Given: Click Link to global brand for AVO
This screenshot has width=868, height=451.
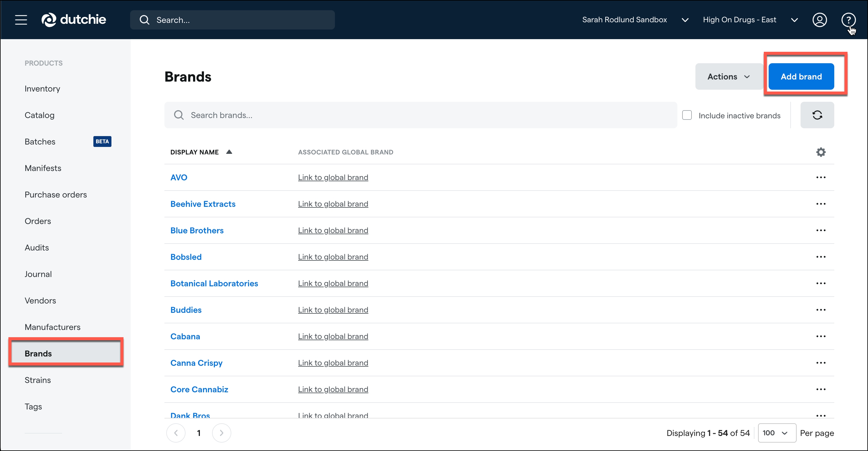Looking at the screenshot, I should pos(333,178).
